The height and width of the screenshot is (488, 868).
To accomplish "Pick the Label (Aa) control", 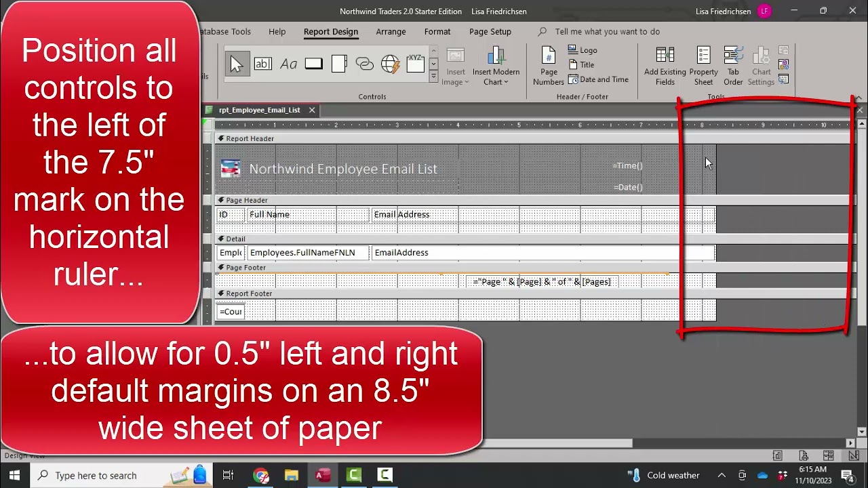I will (288, 64).
